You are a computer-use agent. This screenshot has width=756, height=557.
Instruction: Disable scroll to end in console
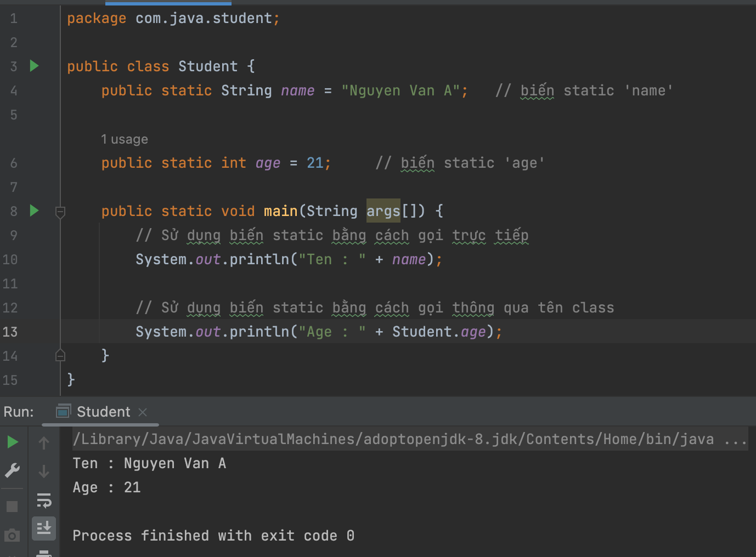coord(44,528)
